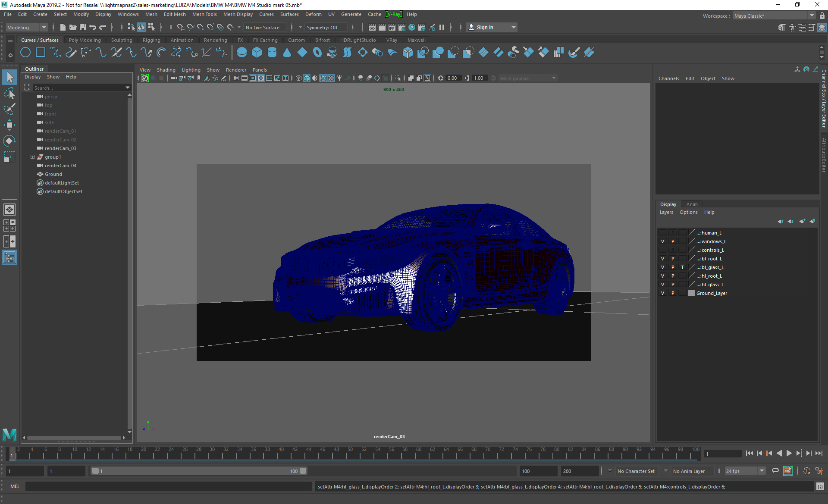Select the NURBS Square shelf icon
The image size is (828, 504).
[x=41, y=53]
